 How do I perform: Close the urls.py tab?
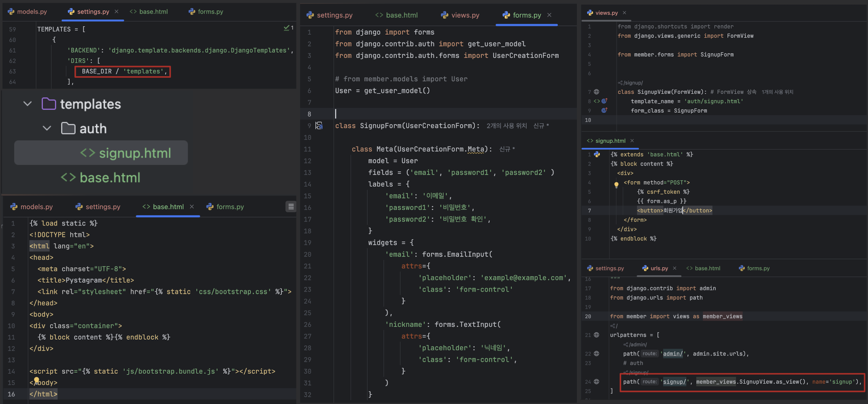point(675,268)
